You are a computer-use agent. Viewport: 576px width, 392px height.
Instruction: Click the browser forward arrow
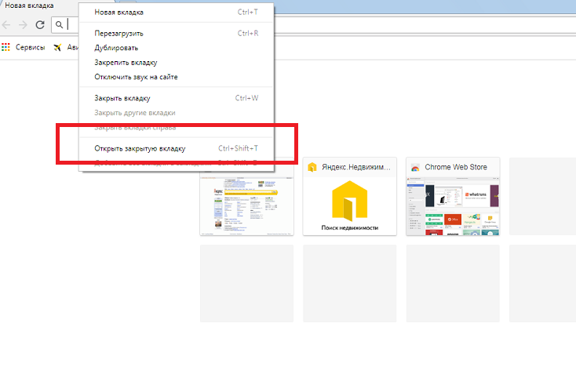pos(23,25)
